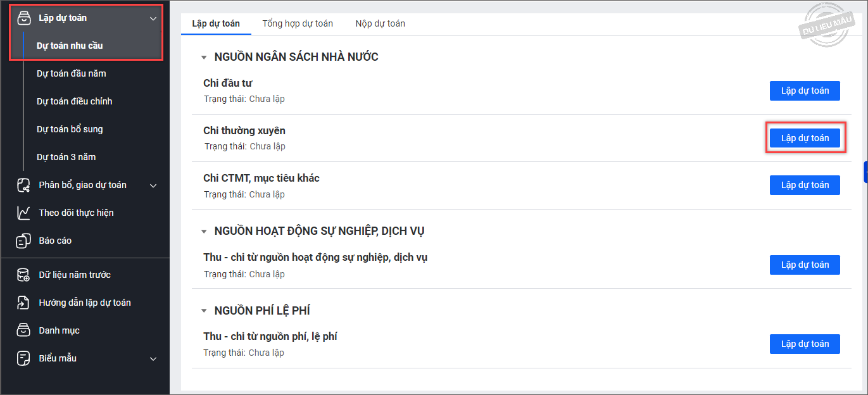Collapse the Lập dự toán sidebar chevron
The height and width of the screenshot is (395, 868).
click(153, 18)
